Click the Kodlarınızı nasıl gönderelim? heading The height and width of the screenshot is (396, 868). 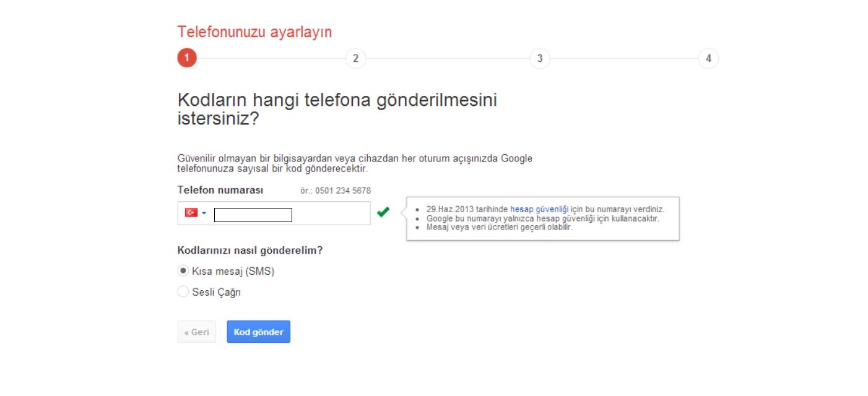pos(250,251)
